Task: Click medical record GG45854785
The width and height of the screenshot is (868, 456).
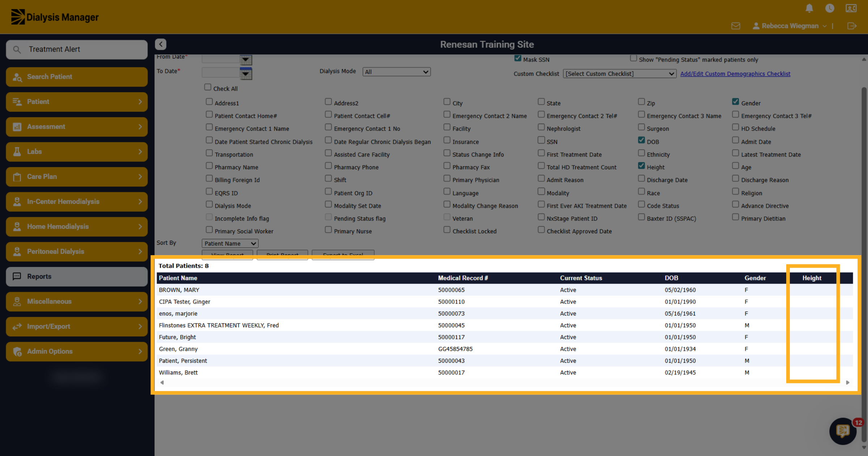Action: point(455,349)
